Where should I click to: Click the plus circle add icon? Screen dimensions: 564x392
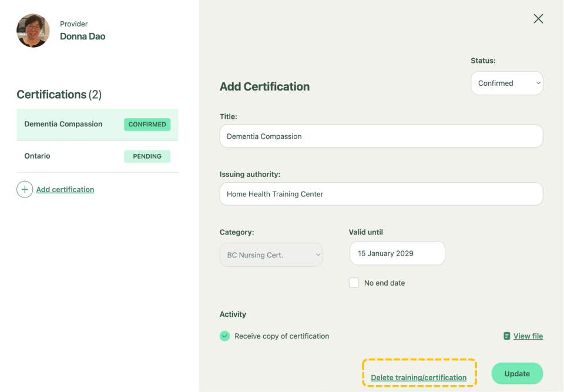[25, 189]
